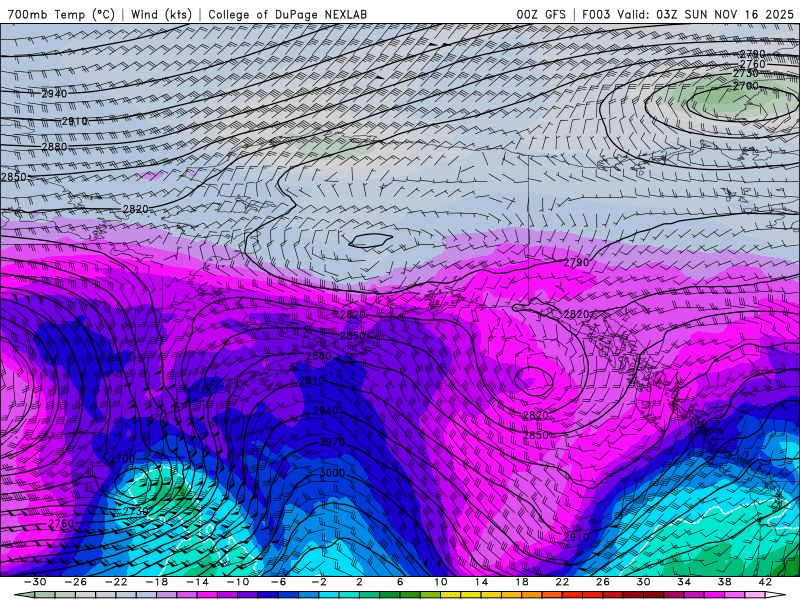Select the '00Z GFS' model run label

pos(541,14)
